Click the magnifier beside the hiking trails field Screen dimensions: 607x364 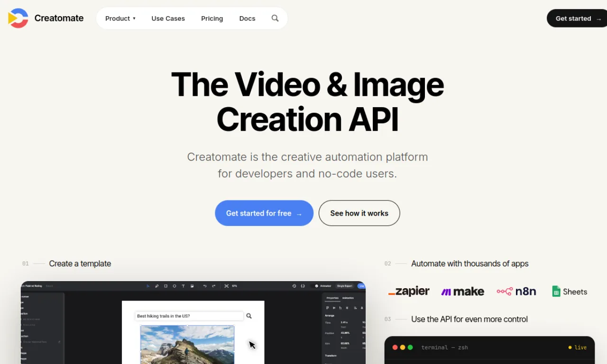249,316
